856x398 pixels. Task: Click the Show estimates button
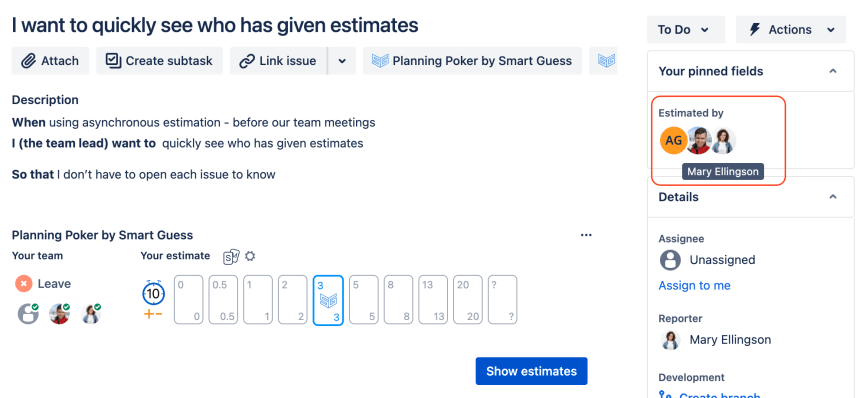[531, 371]
